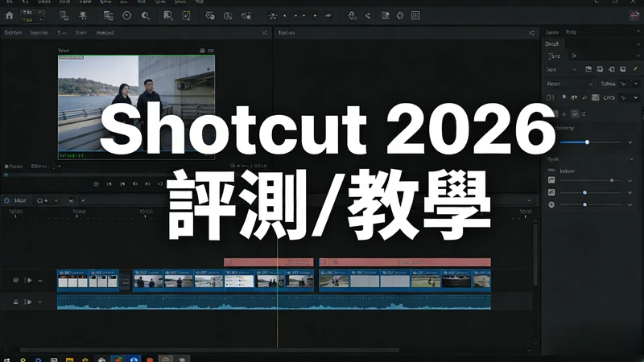
Task: Click the pink clip above the video track
Action: point(268,262)
